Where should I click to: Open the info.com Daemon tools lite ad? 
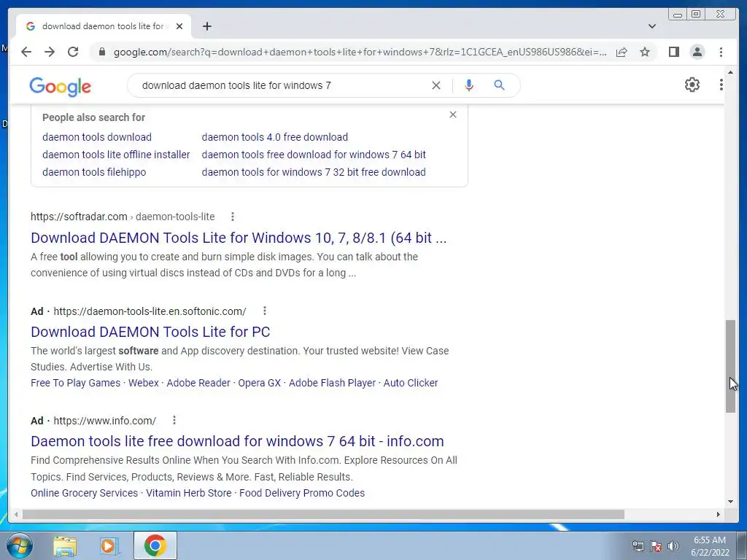click(237, 441)
